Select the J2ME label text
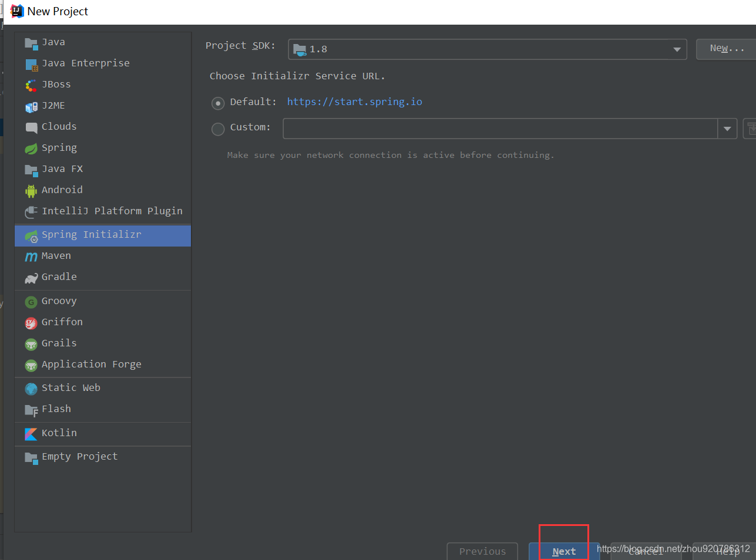756x560 pixels. (x=53, y=105)
